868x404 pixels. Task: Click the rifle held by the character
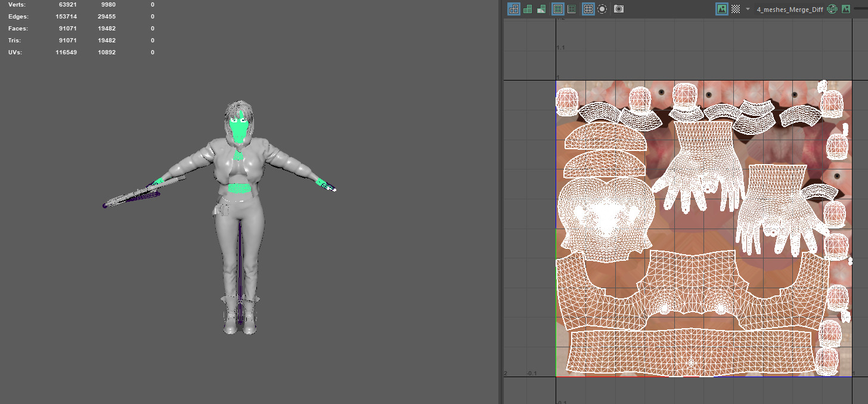click(x=143, y=191)
